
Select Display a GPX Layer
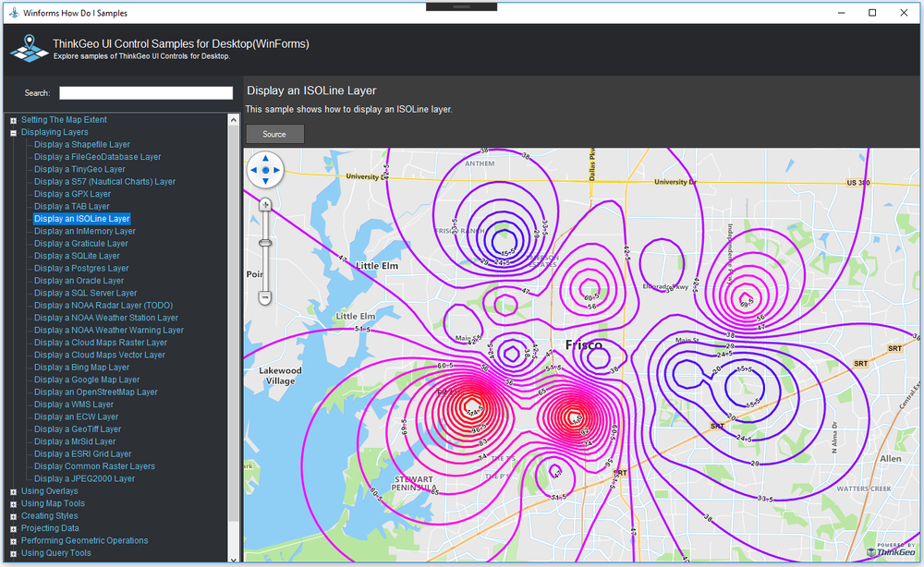click(x=72, y=194)
